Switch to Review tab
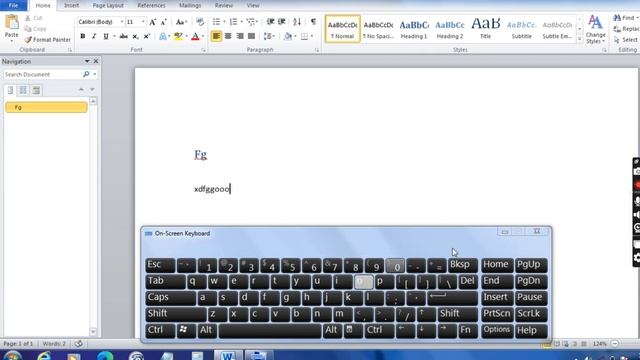Viewport: 640px width, 360px height. tap(224, 5)
